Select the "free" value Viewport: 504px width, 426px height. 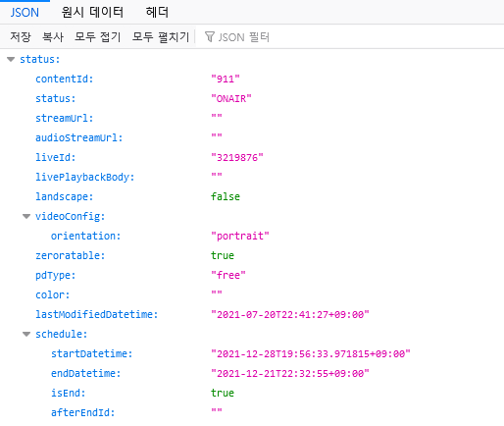(x=228, y=275)
